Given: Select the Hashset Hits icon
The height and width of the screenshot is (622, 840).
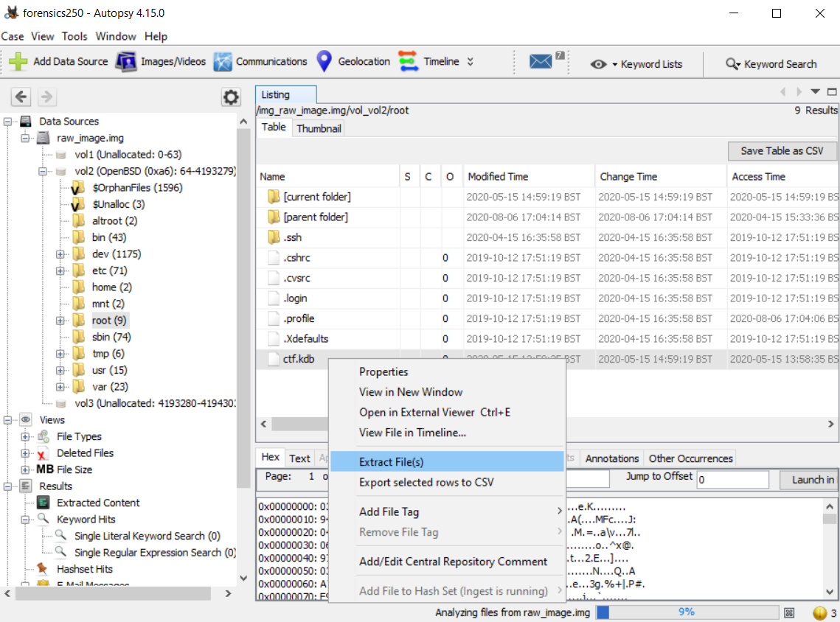Looking at the screenshot, I should 42,569.
